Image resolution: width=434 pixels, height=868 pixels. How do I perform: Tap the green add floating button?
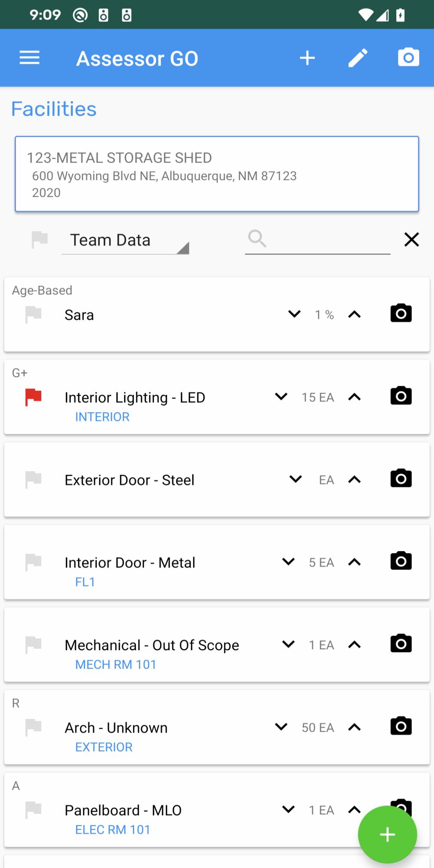[387, 834]
